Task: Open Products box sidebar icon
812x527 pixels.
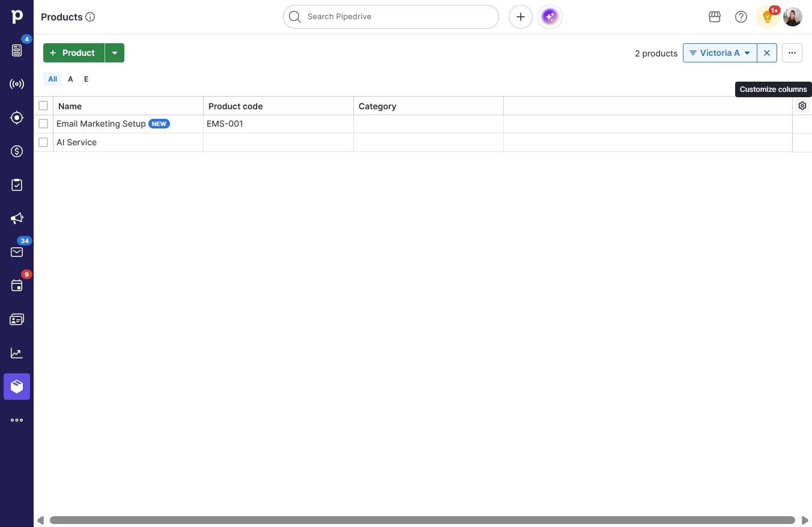Action: click(17, 387)
